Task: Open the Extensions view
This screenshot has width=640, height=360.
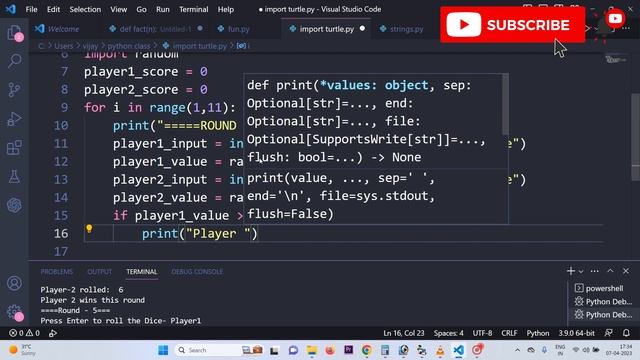Action: click(x=14, y=148)
